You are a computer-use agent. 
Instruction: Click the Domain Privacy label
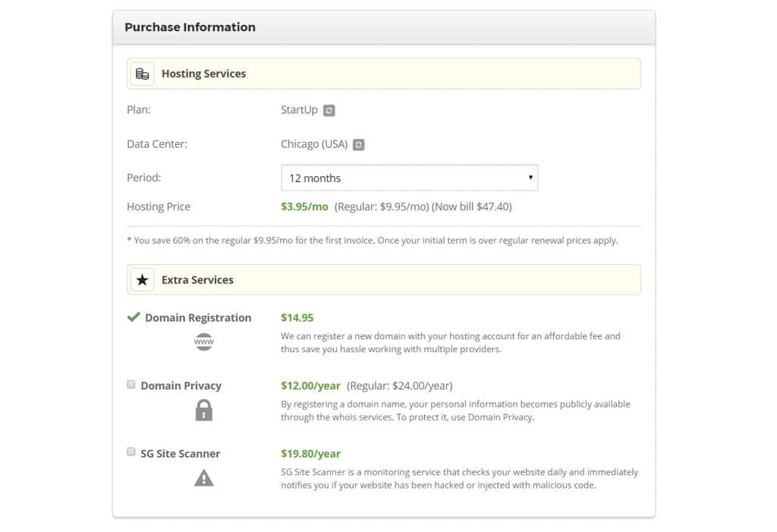pyautogui.click(x=181, y=386)
